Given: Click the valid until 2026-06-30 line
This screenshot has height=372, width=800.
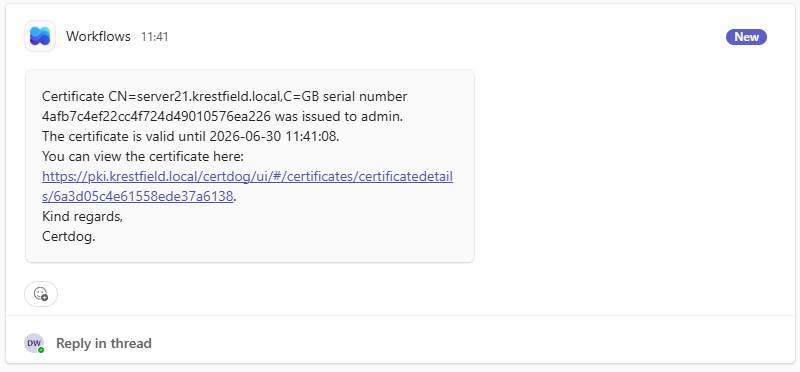Looking at the screenshot, I should pos(190,136).
